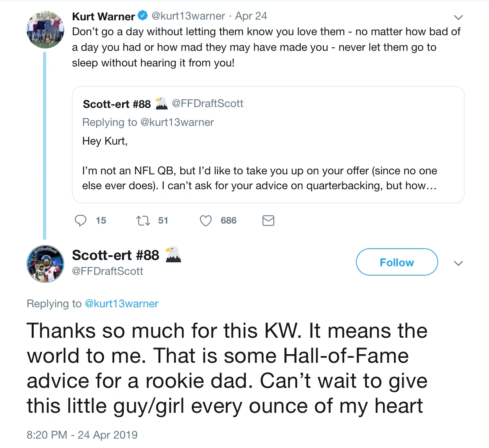
Task: Open Scott-ert #88 profile avatar
Action: [x=45, y=264]
